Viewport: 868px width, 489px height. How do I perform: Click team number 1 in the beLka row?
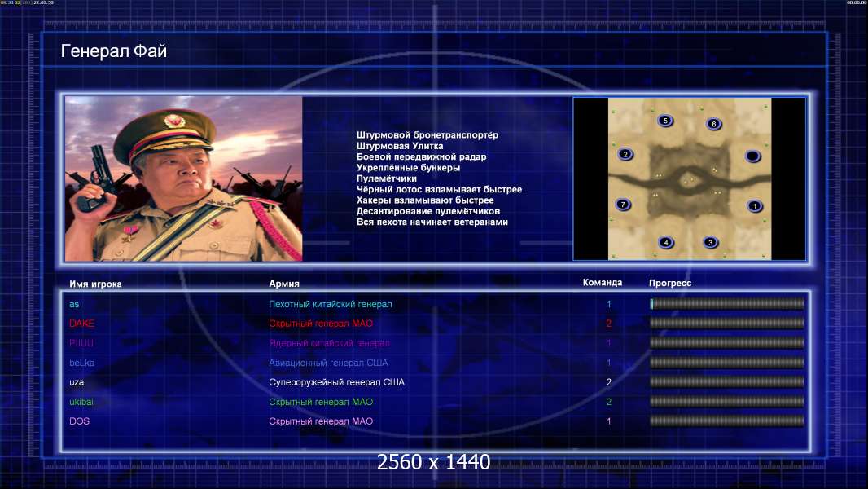tap(608, 363)
